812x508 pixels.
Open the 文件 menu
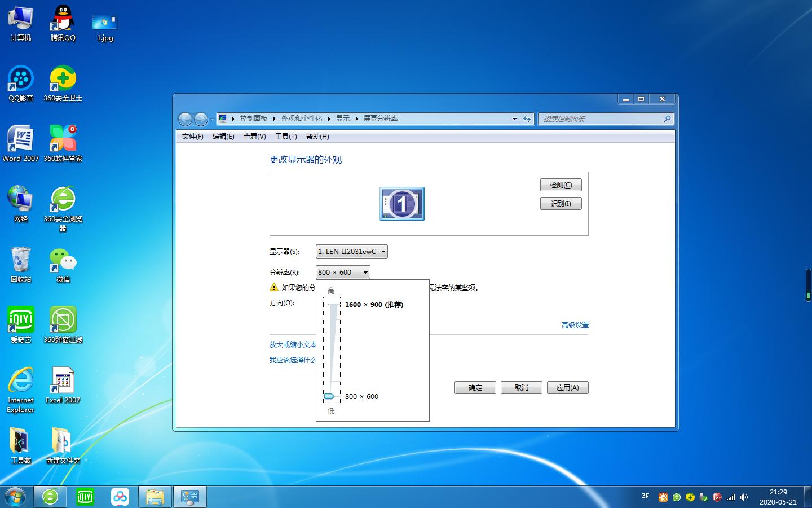pyautogui.click(x=192, y=136)
